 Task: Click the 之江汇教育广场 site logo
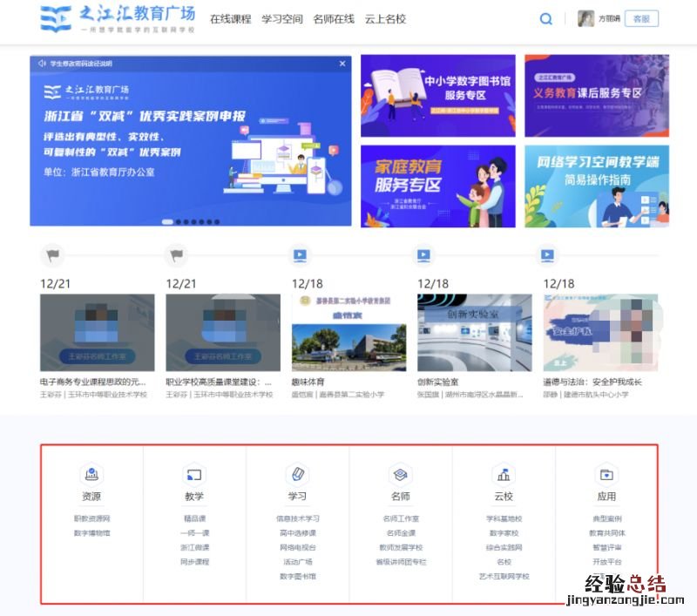pos(118,18)
